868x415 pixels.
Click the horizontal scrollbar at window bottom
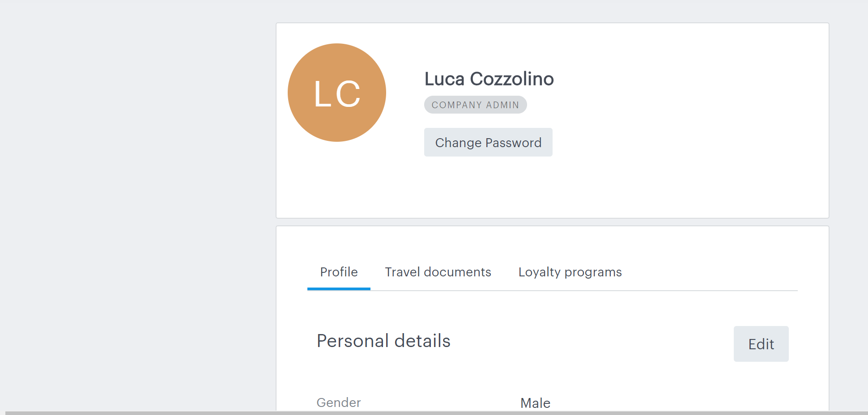(x=437, y=413)
